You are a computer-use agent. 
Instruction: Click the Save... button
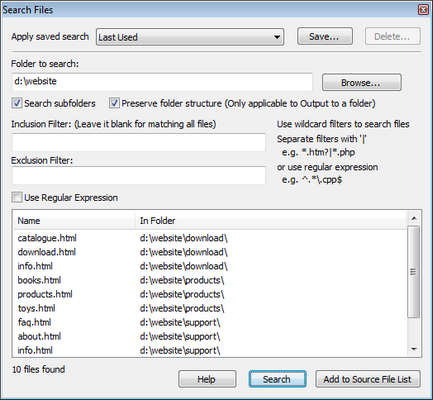(325, 36)
